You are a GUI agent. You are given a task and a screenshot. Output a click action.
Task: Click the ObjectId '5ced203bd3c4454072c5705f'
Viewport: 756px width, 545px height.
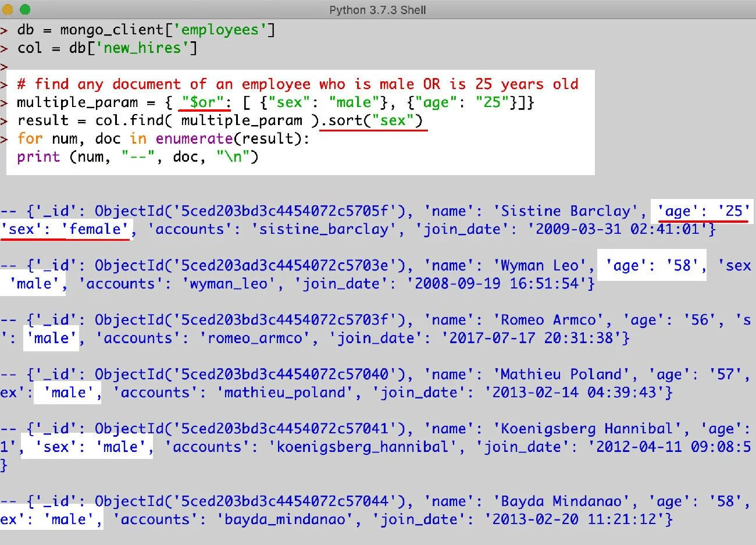click(x=285, y=211)
